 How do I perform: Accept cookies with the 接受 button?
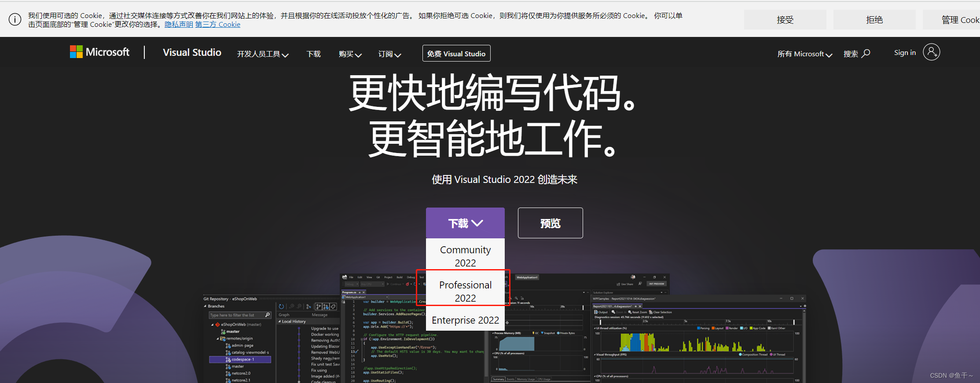[x=785, y=20]
